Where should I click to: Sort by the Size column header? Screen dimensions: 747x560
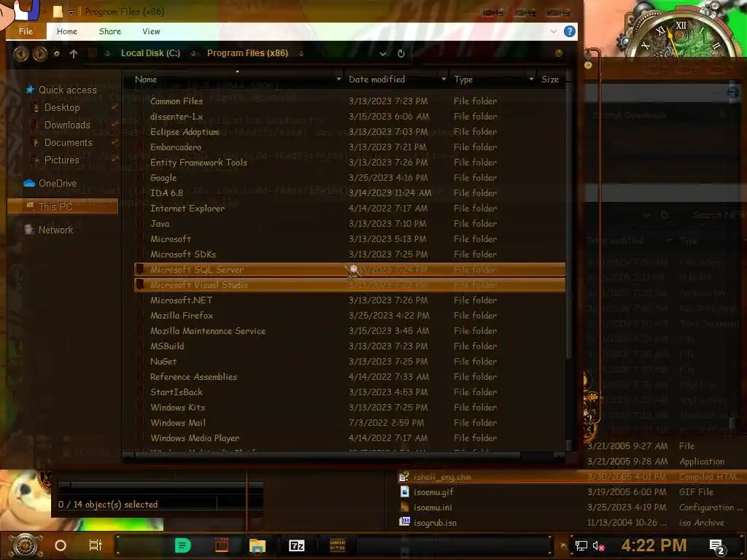point(550,79)
